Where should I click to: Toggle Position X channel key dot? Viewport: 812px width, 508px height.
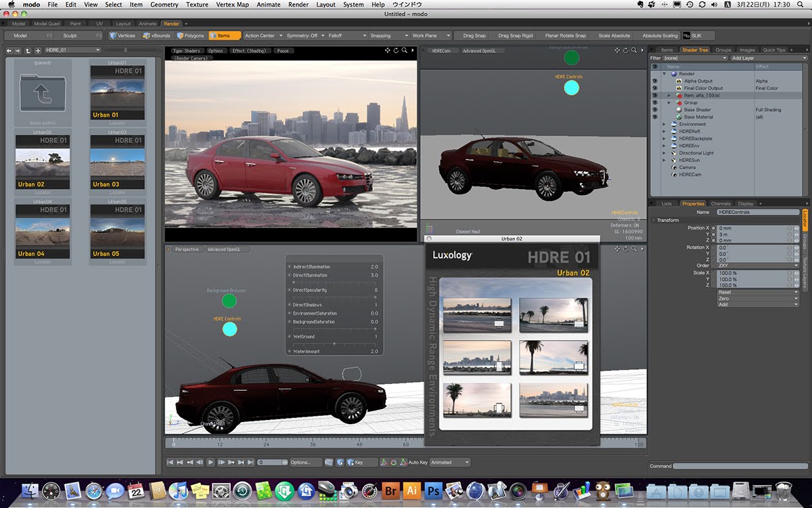[714, 228]
